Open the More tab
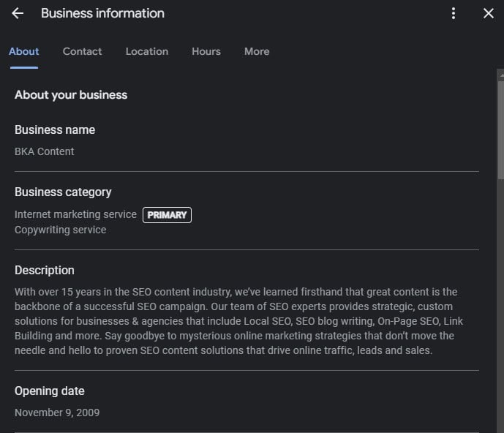 pyautogui.click(x=257, y=51)
